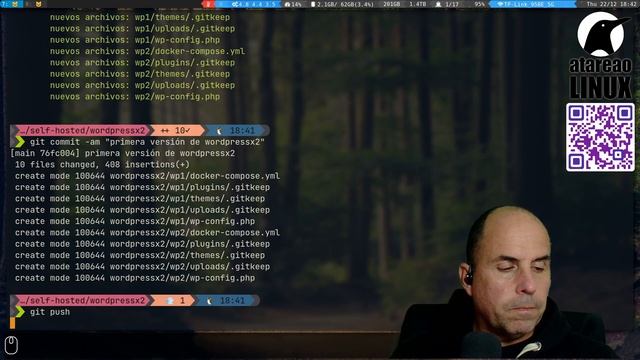This screenshot has width=640, height=360.
Task: Click the green prompt arrow beside git push
Action: pos(19,312)
